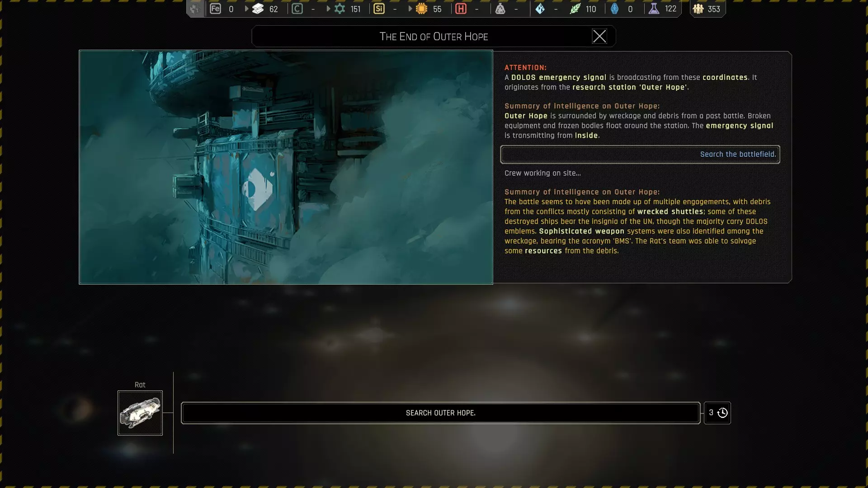This screenshot has width=868, height=488.
Task: Expand the arrow before the microchip resource
Action: (x=410, y=9)
